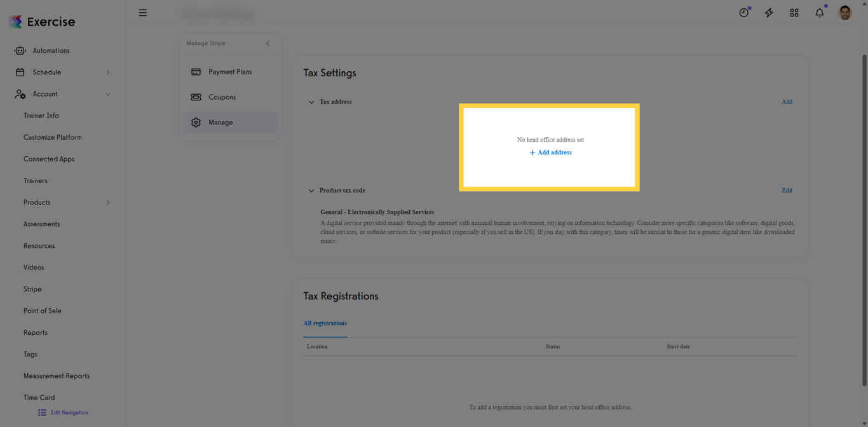The width and height of the screenshot is (868, 427).
Task: Select the Coupons icon under Manage Stripe
Action: tap(196, 97)
